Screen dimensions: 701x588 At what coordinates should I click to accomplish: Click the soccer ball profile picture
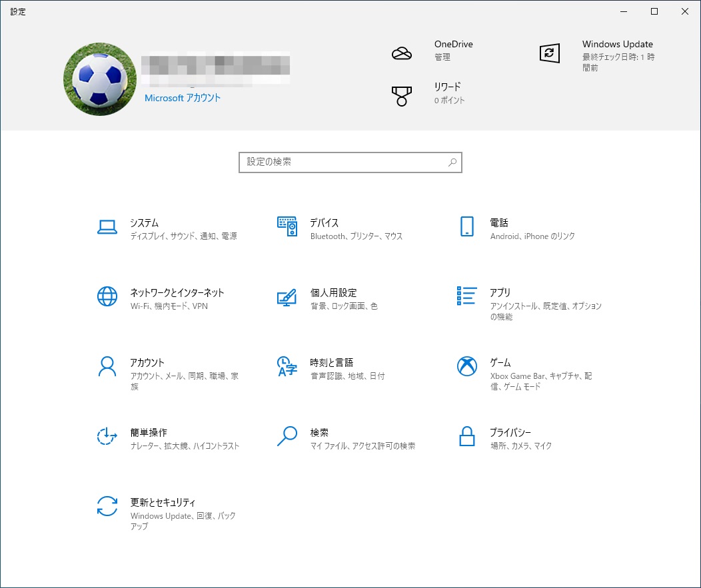click(100, 79)
